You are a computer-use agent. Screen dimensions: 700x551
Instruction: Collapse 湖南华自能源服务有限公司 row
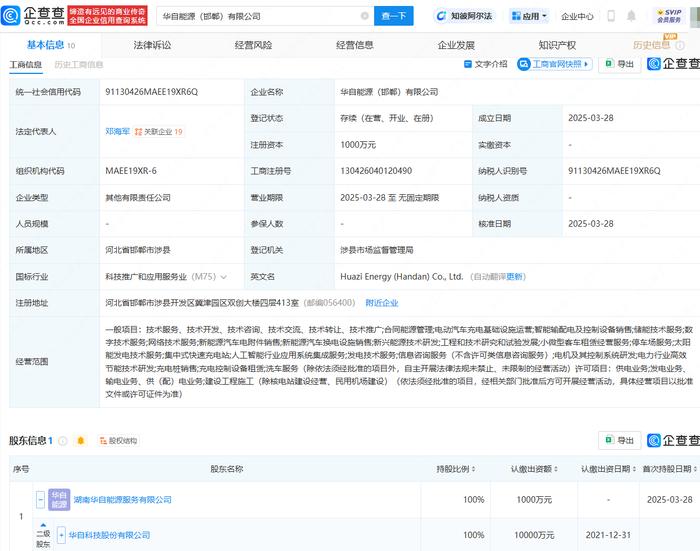pyautogui.click(x=41, y=500)
